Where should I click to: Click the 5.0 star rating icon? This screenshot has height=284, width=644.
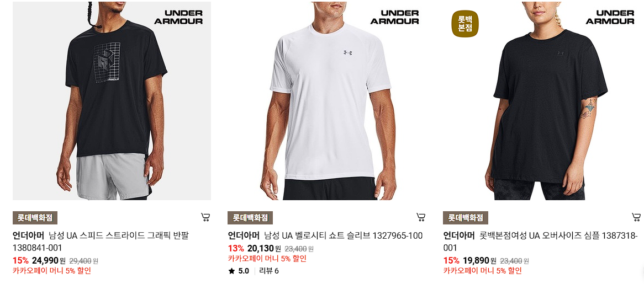[x=231, y=271]
